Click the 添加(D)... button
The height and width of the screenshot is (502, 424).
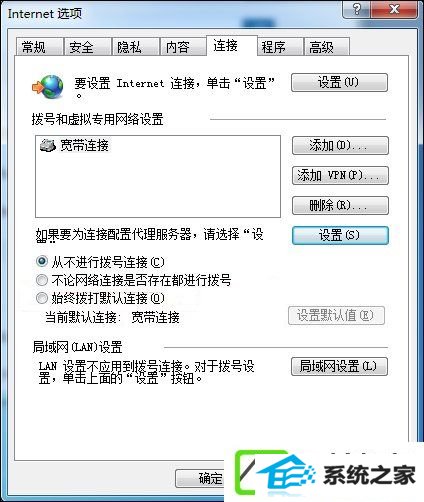point(340,145)
